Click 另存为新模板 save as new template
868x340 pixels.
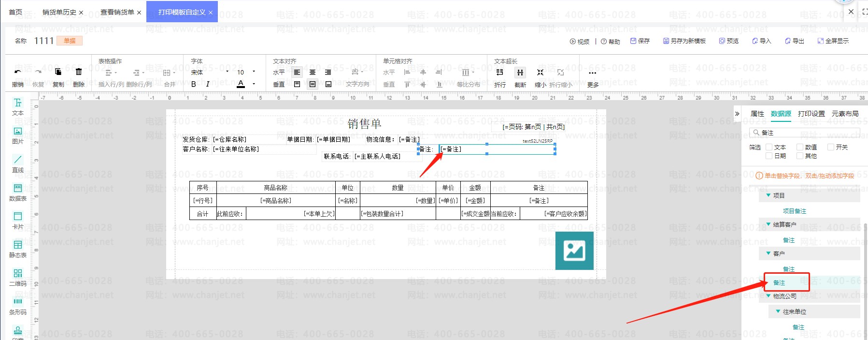[684, 41]
